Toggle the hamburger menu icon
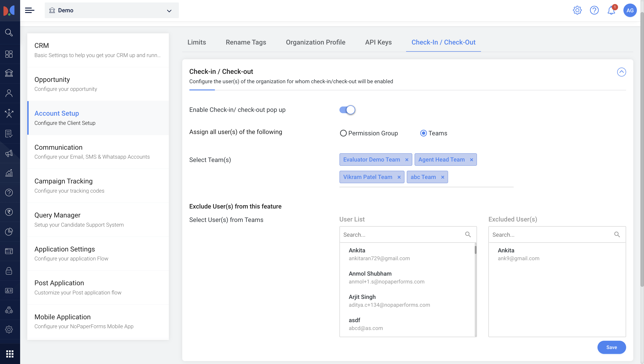 [x=30, y=10]
